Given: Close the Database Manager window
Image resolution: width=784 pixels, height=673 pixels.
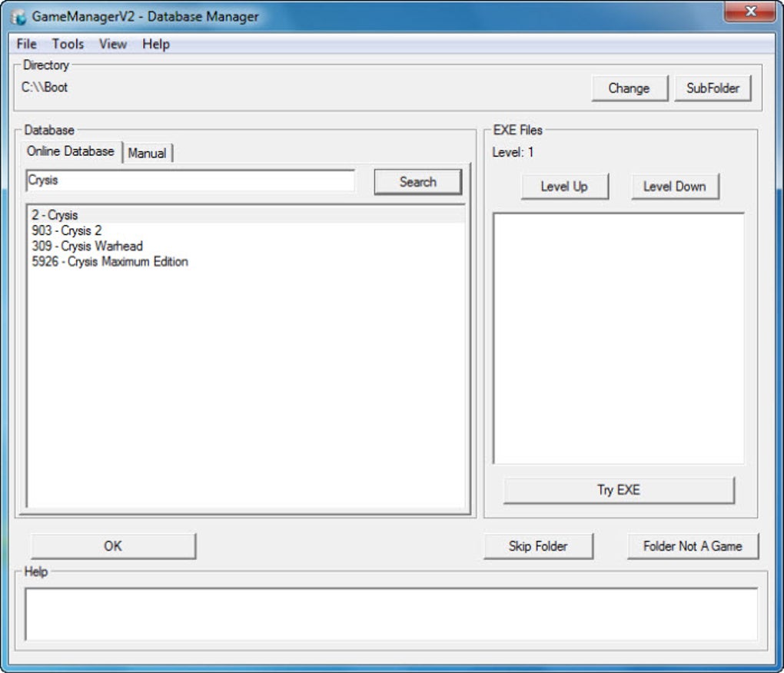Looking at the screenshot, I should [749, 12].
